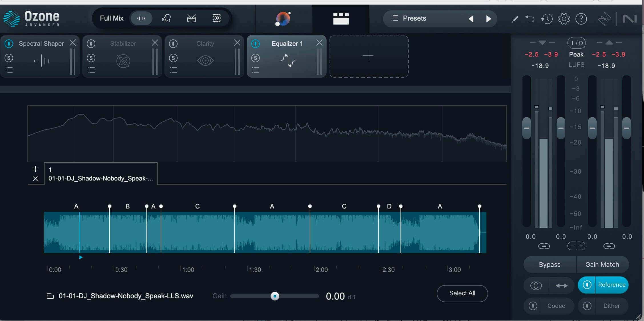The height and width of the screenshot is (321, 644).
Task: Select the drums focus icon
Action: click(191, 19)
